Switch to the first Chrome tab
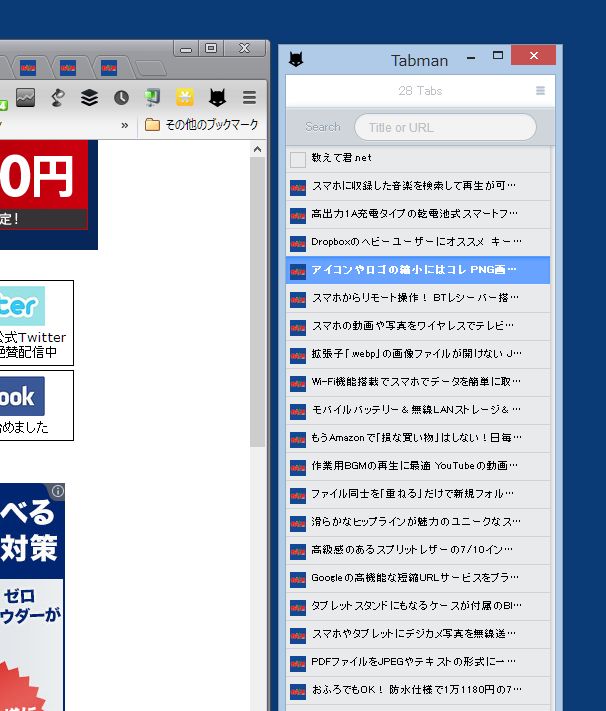The width and height of the screenshot is (606, 711). [x=28, y=68]
